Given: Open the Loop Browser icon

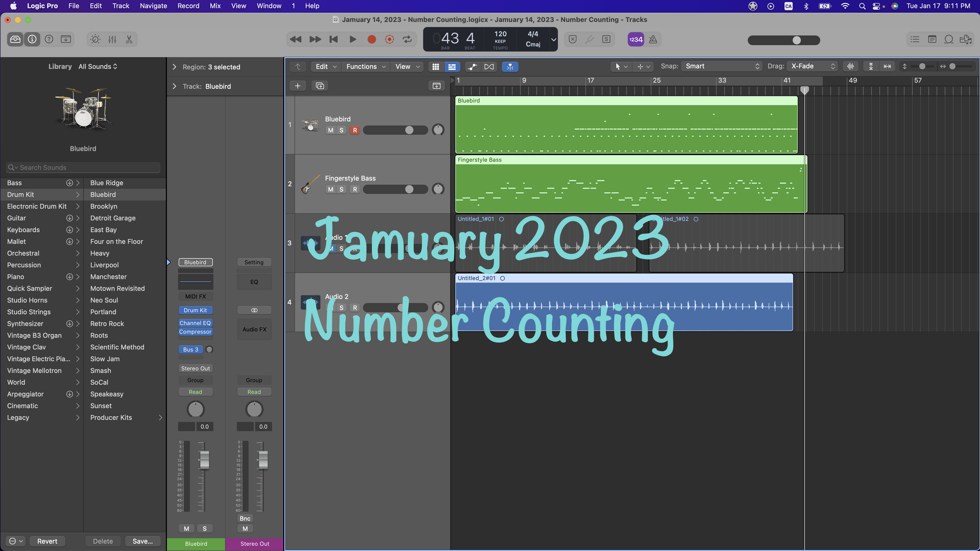Looking at the screenshot, I should pos(949,39).
